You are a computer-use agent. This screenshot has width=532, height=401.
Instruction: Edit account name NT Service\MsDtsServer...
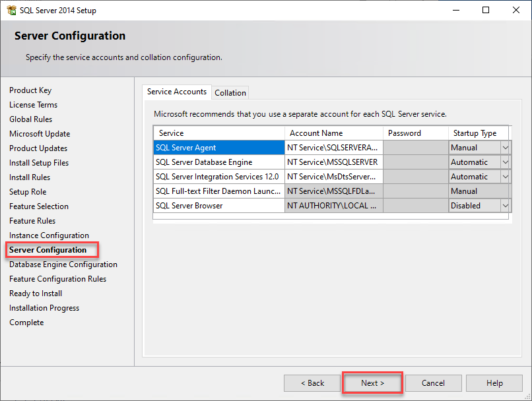334,177
